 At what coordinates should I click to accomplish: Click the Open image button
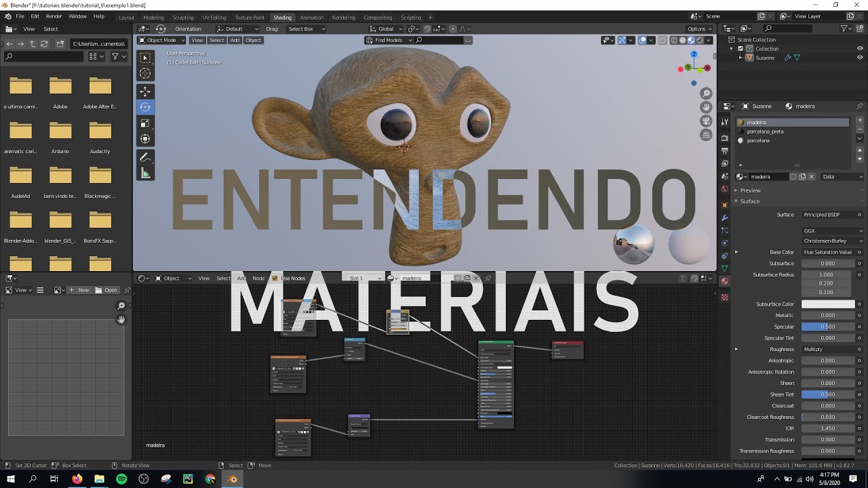[x=106, y=290]
